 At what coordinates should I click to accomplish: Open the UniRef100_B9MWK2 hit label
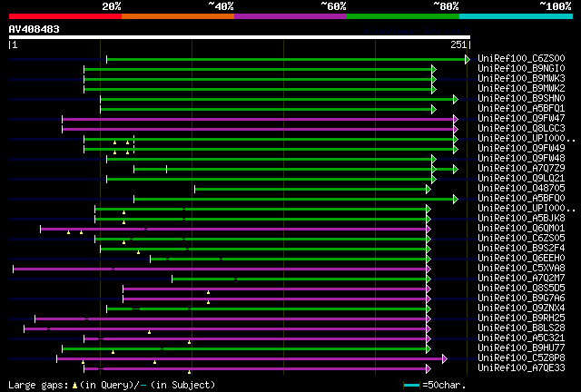pyautogui.click(x=521, y=88)
